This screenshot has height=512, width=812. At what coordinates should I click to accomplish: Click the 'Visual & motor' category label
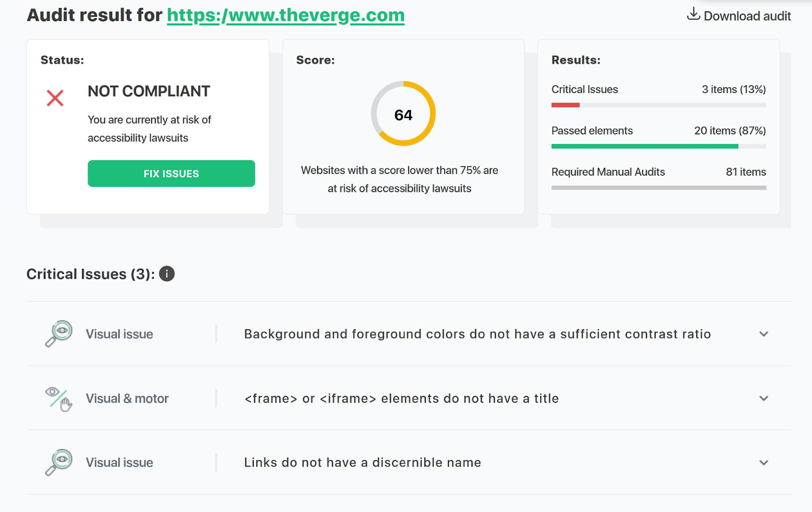[x=127, y=398]
